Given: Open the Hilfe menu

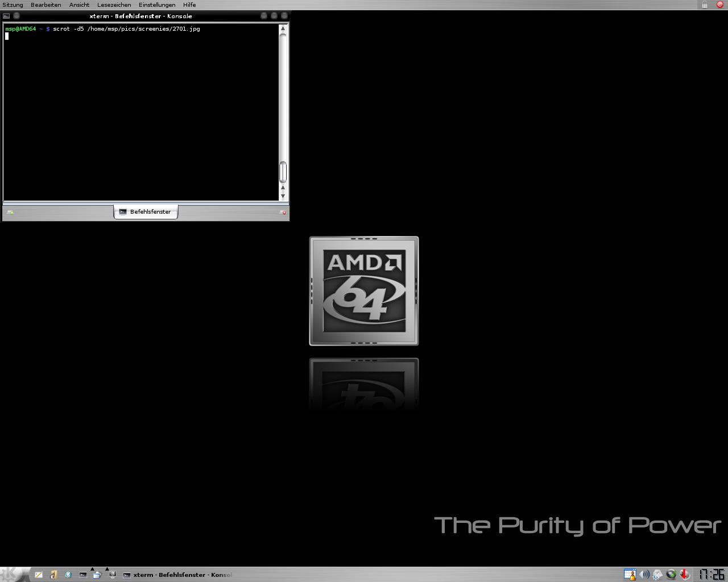Looking at the screenshot, I should click(x=189, y=5).
